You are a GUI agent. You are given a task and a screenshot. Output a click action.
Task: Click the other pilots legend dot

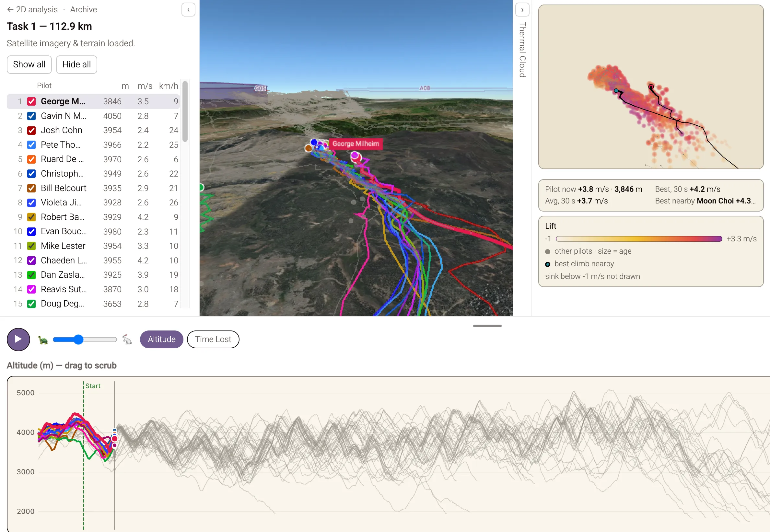[x=548, y=252]
